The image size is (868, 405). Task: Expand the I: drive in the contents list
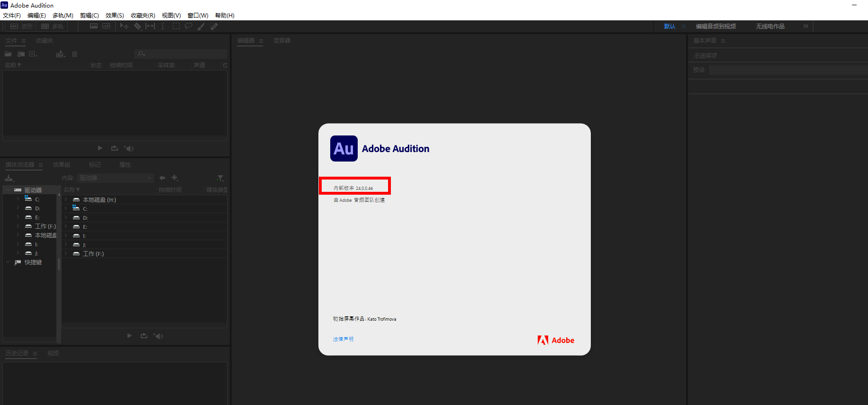click(x=66, y=235)
